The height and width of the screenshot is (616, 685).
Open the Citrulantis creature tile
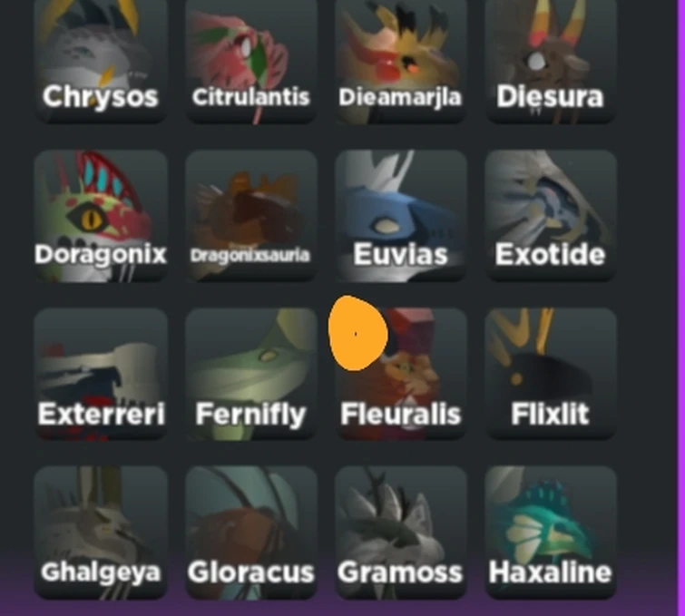(251, 61)
